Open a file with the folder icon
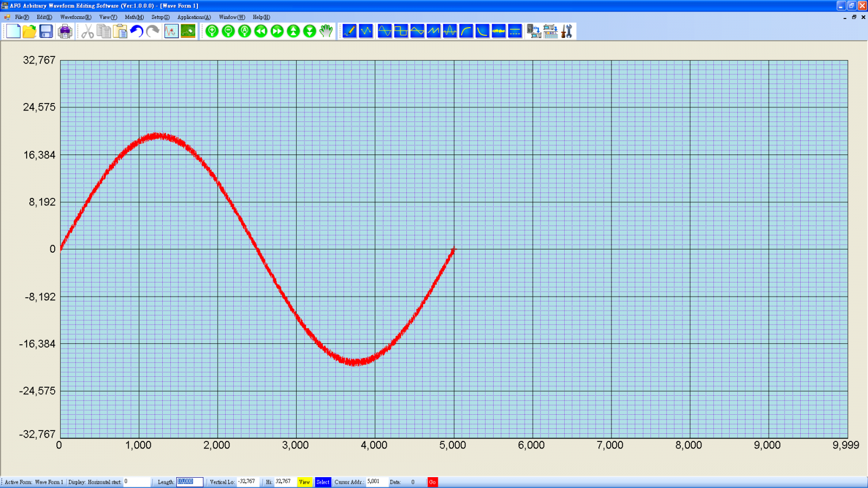 point(29,31)
